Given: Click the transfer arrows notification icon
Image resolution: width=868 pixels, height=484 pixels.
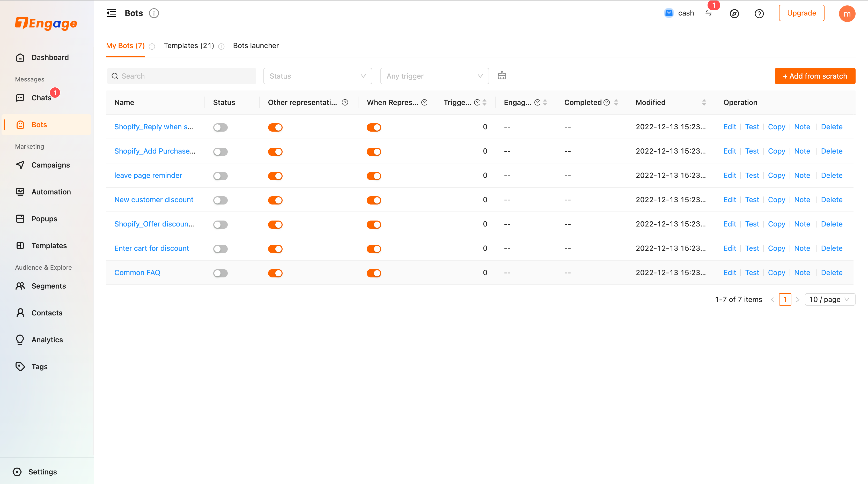Looking at the screenshot, I should click(x=709, y=13).
